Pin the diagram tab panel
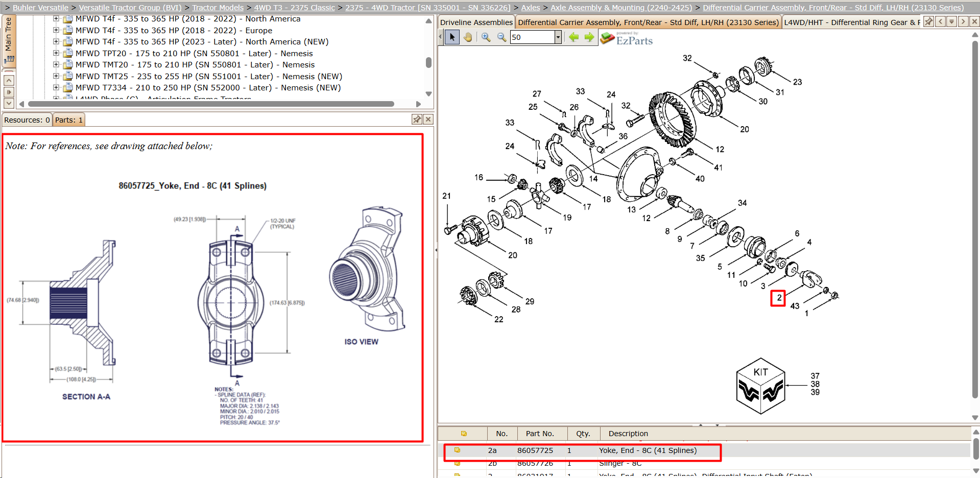 (x=928, y=21)
